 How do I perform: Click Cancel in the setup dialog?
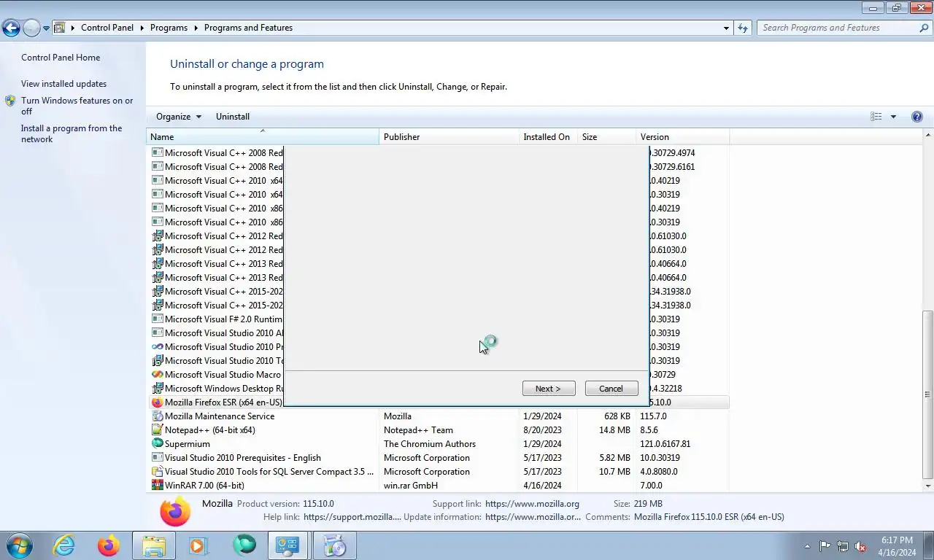[611, 389]
